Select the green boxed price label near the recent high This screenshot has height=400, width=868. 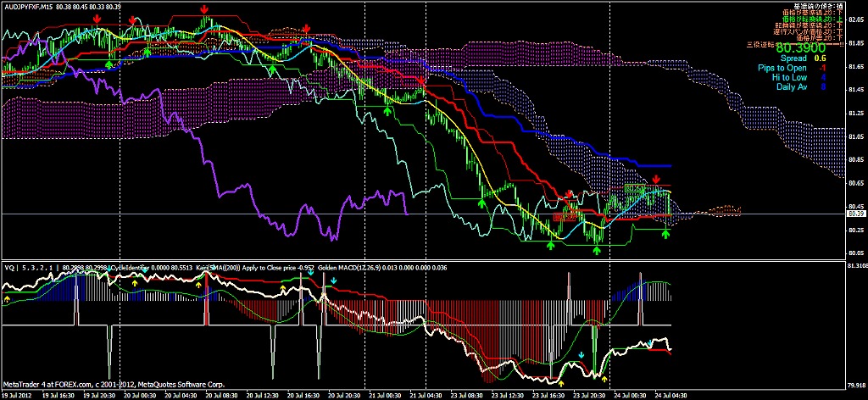point(634,188)
